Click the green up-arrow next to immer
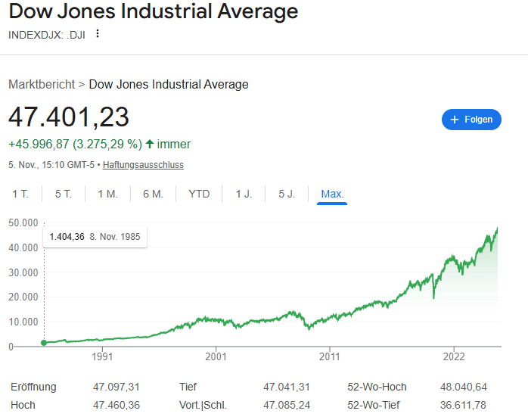The image size is (528, 420). point(150,144)
